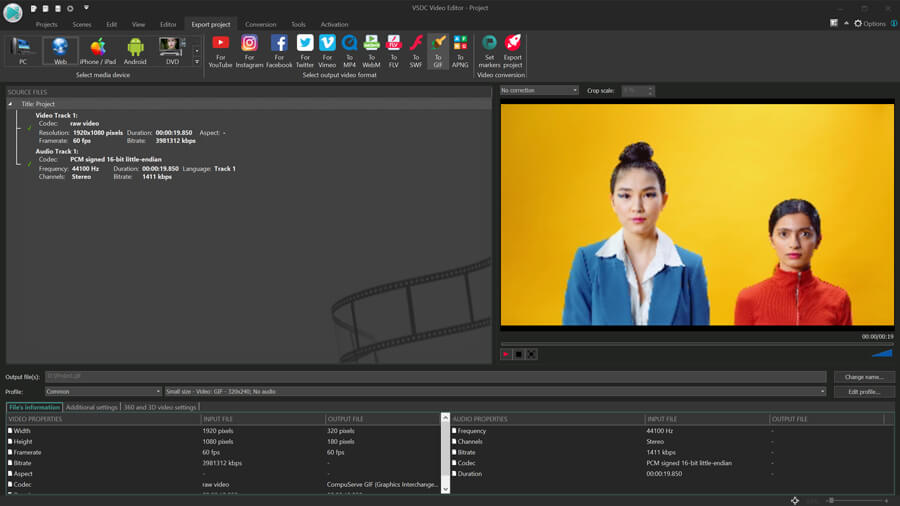The width and height of the screenshot is (900, 506).
Task: Open the Tools ribbon tab
Action: [298, 25]
